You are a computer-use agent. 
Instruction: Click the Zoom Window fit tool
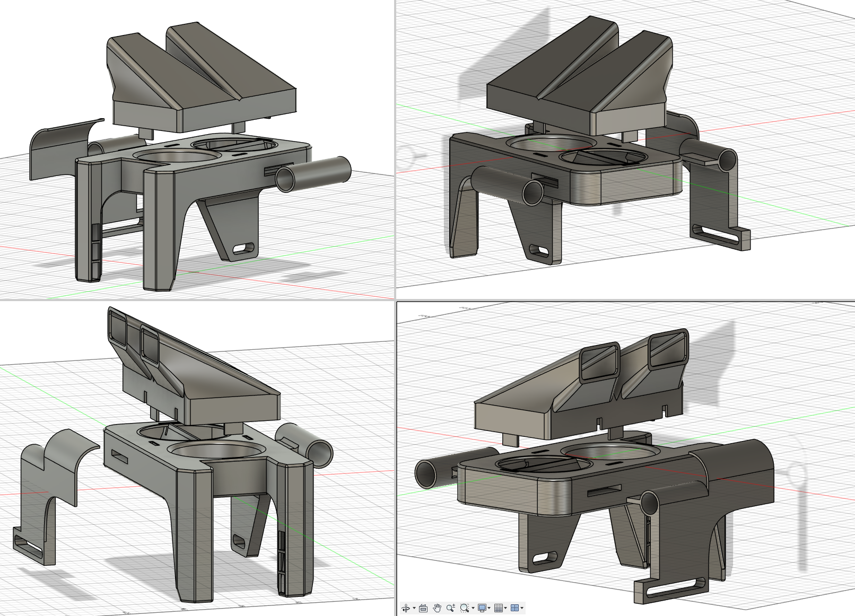[465, 608]
